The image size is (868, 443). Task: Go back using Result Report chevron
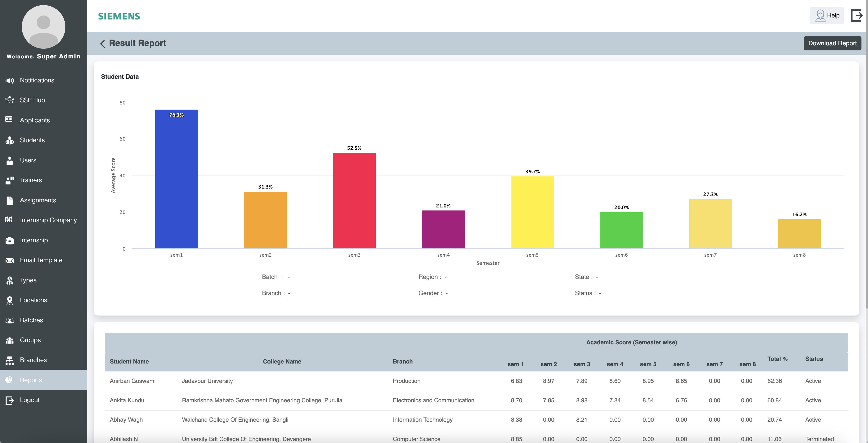(x=102, y=43)
